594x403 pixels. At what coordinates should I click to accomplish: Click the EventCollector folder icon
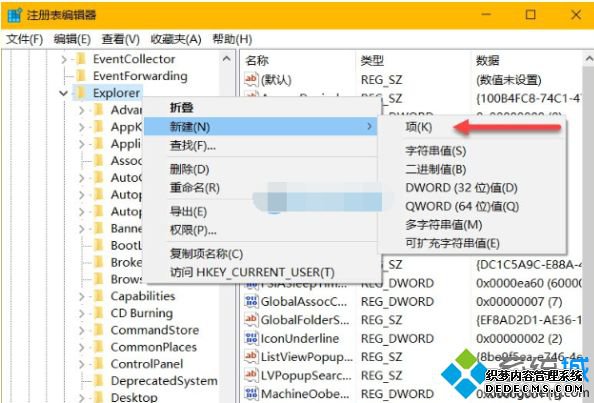(81, 59)
